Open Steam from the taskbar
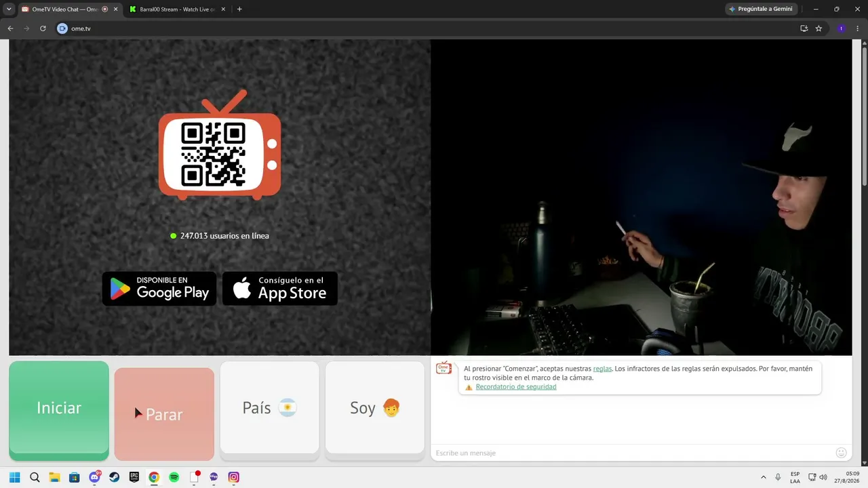868x488 pixels. point(115,477)
